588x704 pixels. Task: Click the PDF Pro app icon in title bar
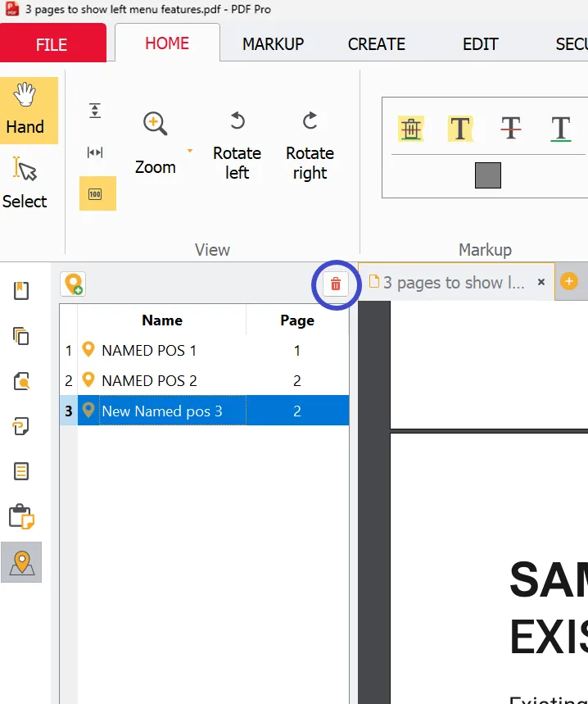click(x=11, y=9)
